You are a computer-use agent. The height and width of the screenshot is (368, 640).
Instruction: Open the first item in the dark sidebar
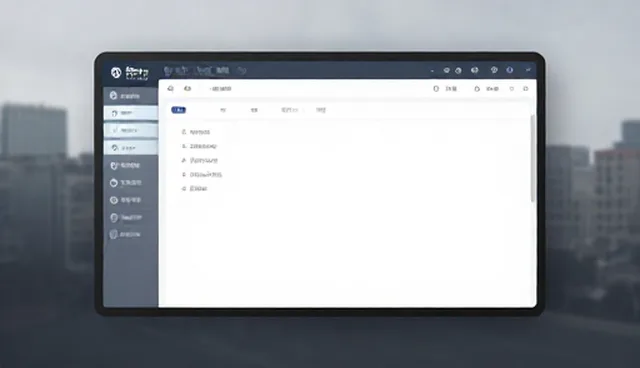pos(130,96)
